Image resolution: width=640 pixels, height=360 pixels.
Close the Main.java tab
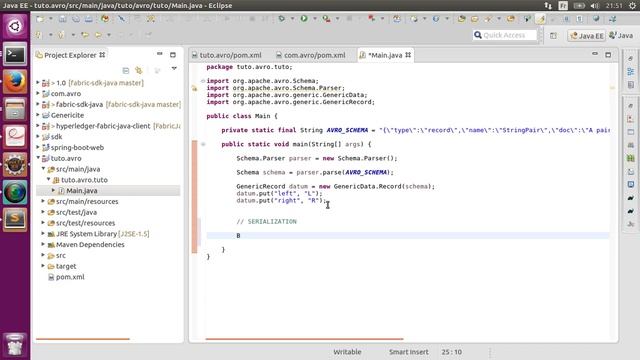pyautogui.click(x=408, y=55)
